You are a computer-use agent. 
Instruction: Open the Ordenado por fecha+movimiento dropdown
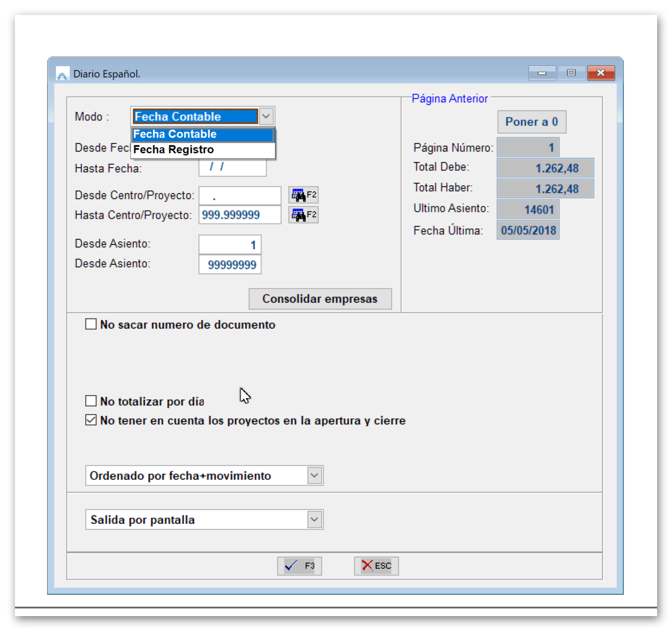click(315, 475)
